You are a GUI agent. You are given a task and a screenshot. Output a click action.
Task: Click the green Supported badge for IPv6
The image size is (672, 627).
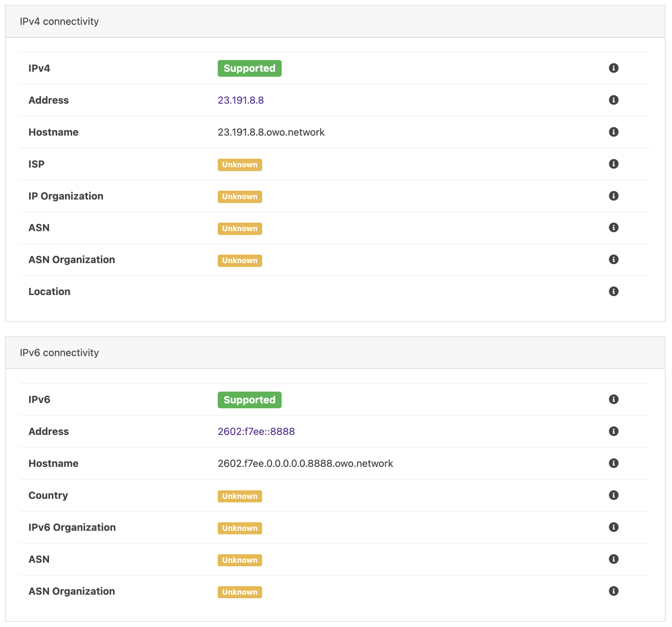click(x=249, y=400)
